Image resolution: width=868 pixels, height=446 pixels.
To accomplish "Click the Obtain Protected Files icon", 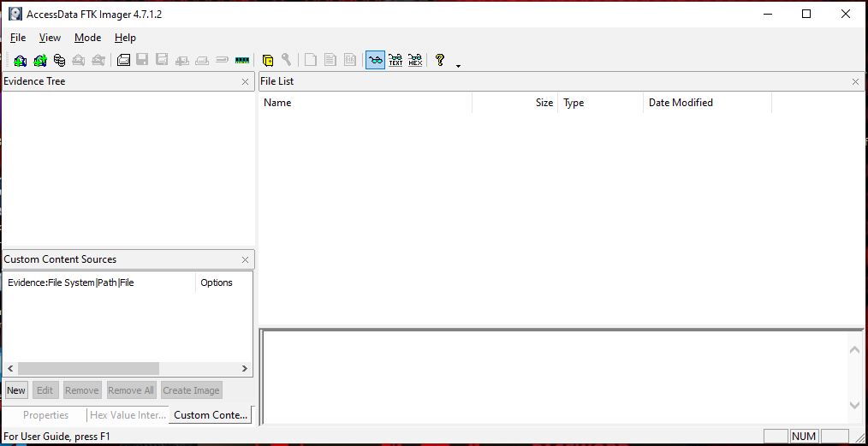I will click(x=268, y=60).
